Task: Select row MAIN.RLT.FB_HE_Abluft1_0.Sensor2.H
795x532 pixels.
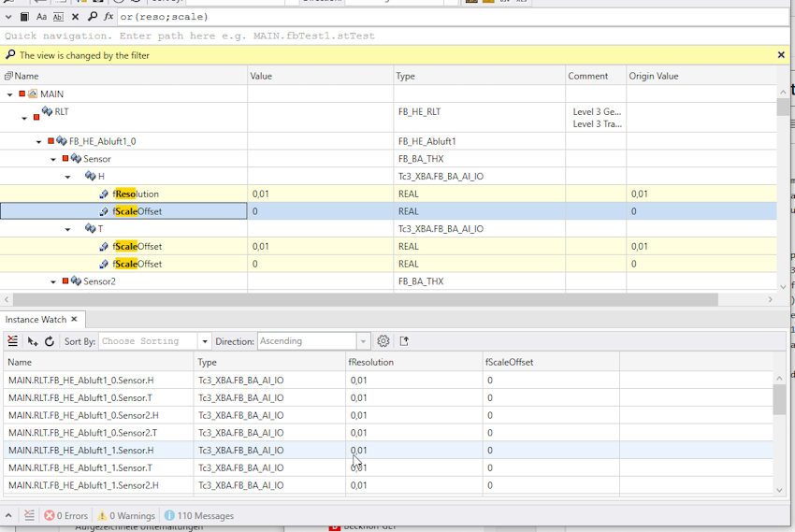Action: click(x=388, y=415)
